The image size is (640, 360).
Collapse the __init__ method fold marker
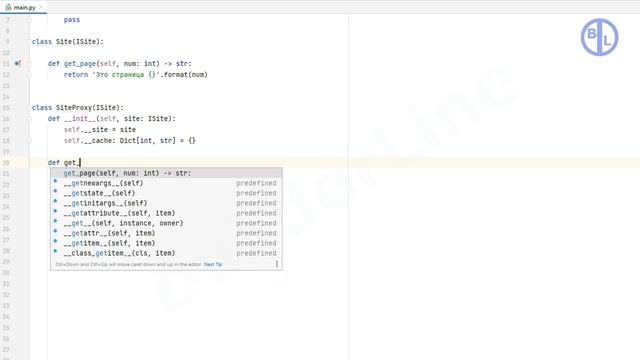tap(29, 119)
